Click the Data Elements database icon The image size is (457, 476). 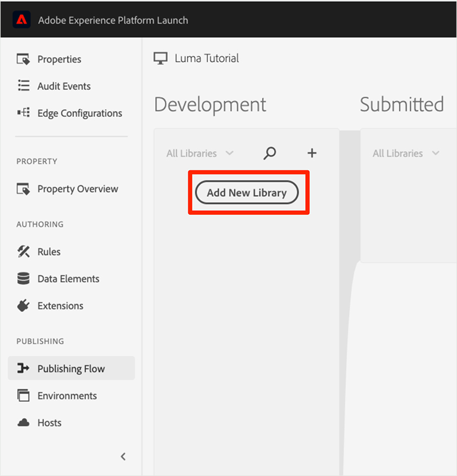(x=24, y=278)
